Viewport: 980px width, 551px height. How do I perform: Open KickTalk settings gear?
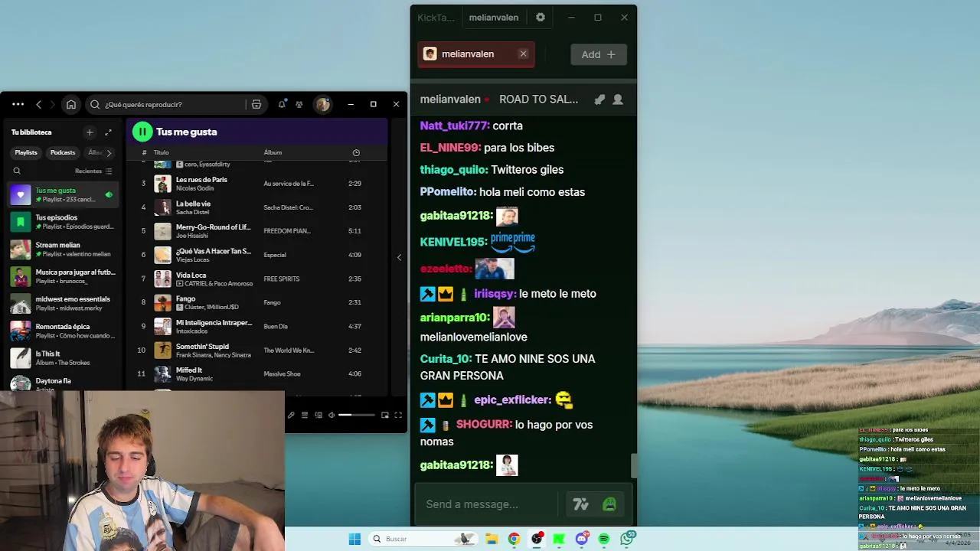541,17
